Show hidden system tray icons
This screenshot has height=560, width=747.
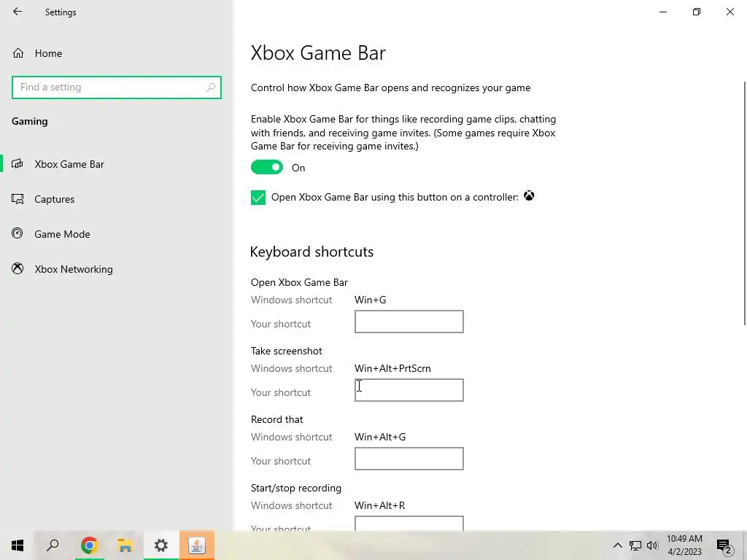coord(617,545)
